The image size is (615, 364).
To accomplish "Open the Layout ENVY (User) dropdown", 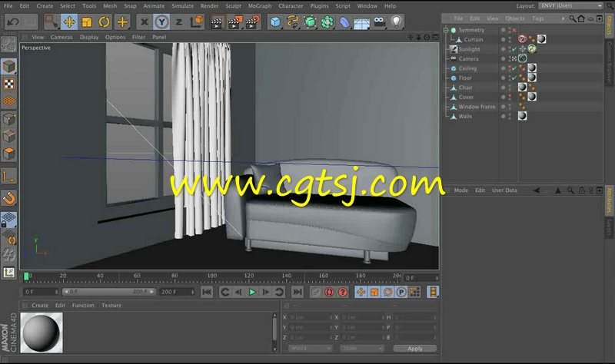I will [x=570, y=5].
